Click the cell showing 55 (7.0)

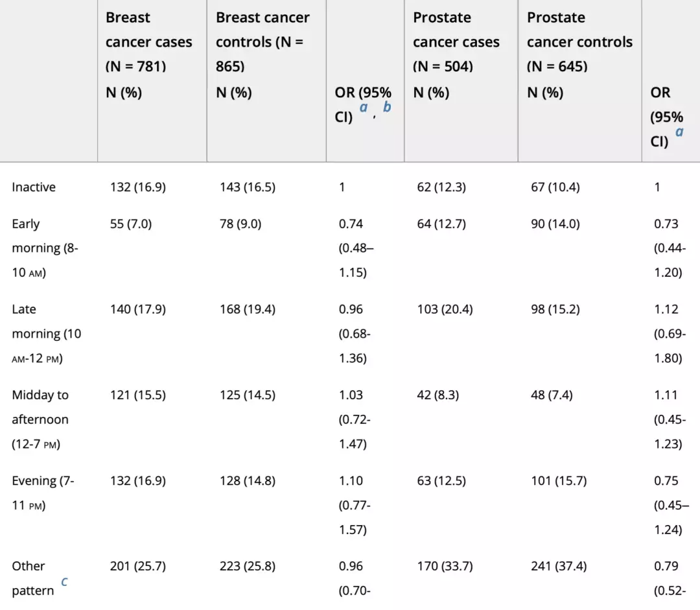132,224
